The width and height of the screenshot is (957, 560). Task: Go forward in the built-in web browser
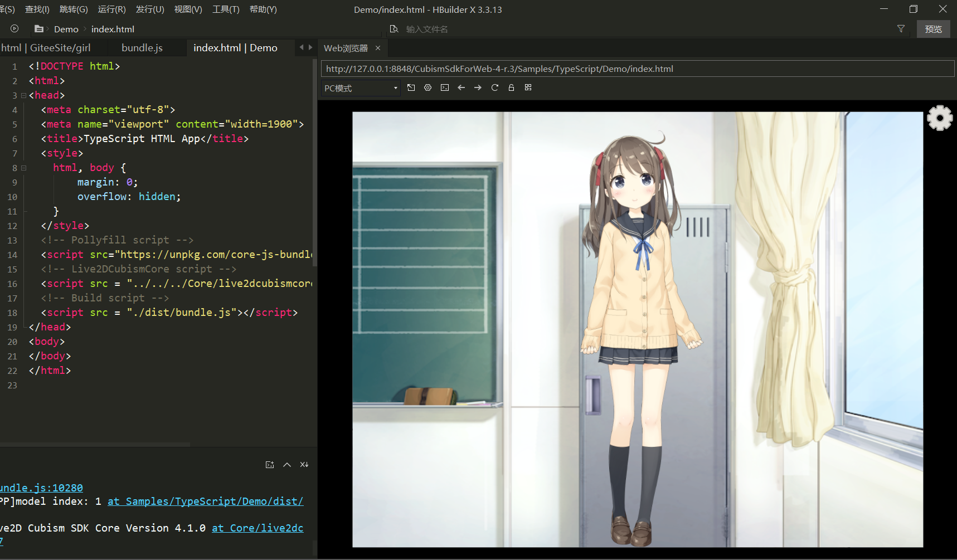coord(478,87)
